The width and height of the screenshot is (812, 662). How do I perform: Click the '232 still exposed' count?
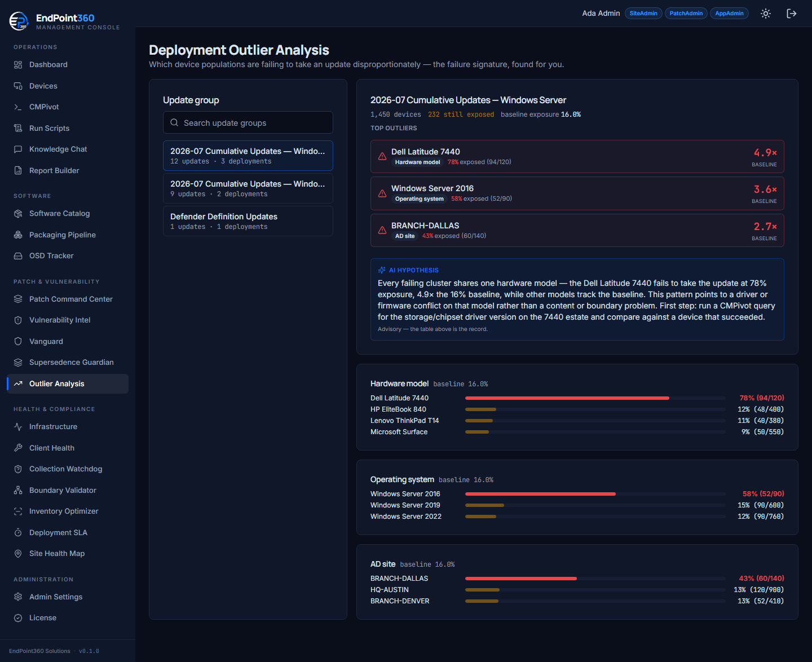461,114
